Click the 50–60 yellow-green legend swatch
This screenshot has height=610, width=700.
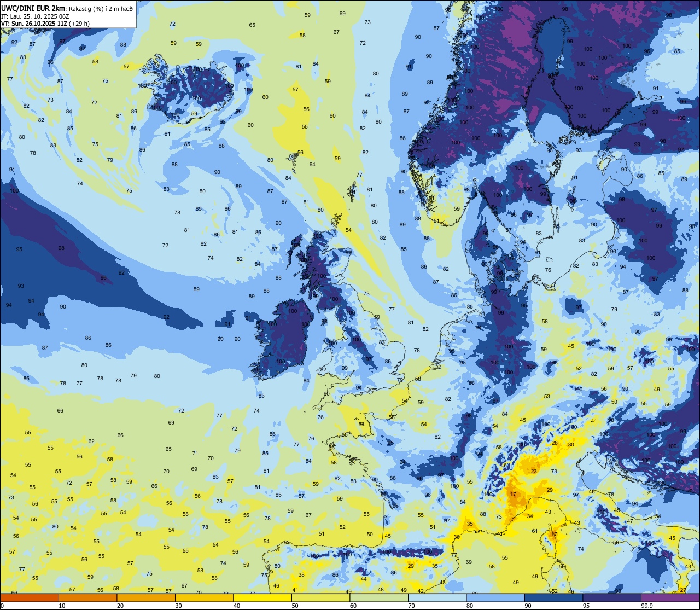[x=320, y=597]
